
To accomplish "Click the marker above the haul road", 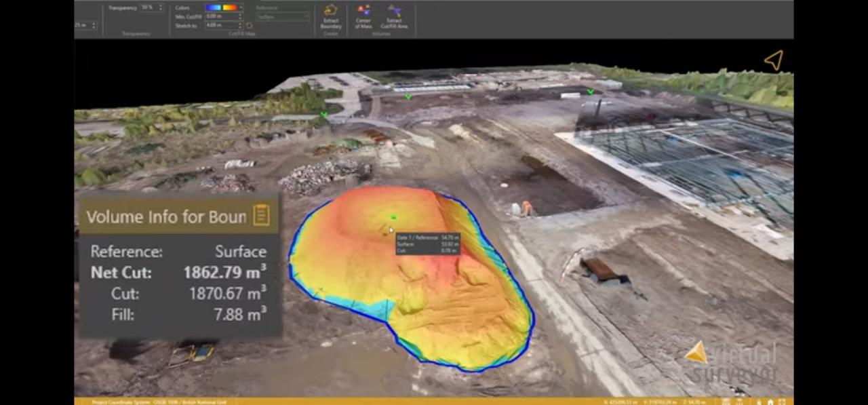I will coord(408,97).
